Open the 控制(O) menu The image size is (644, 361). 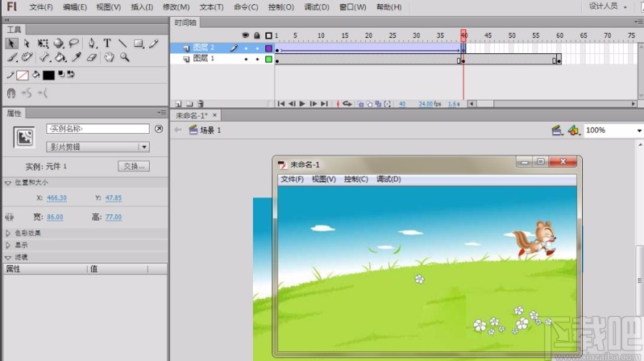click(x=281, y=7)
